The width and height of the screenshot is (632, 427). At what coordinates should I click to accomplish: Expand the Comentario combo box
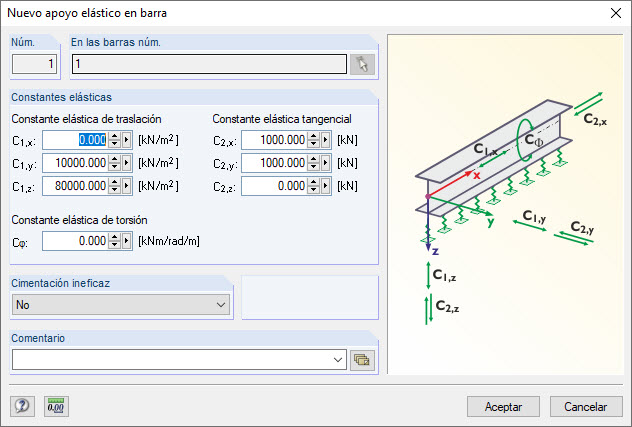(x=339, y=359)
